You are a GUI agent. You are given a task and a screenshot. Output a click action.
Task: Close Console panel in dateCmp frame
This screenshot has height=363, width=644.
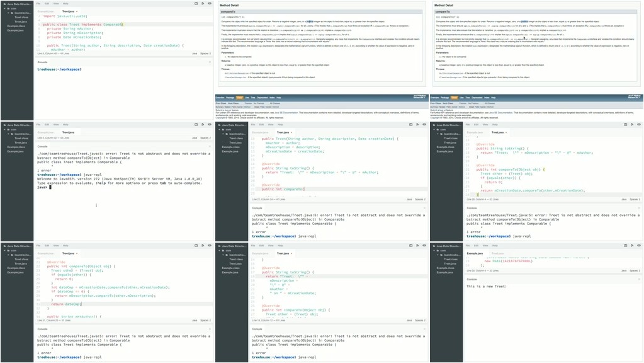point(210,329)
